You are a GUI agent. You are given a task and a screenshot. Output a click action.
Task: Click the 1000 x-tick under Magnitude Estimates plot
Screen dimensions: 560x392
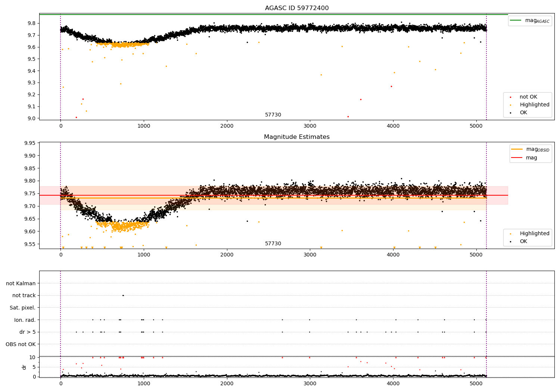144,255
